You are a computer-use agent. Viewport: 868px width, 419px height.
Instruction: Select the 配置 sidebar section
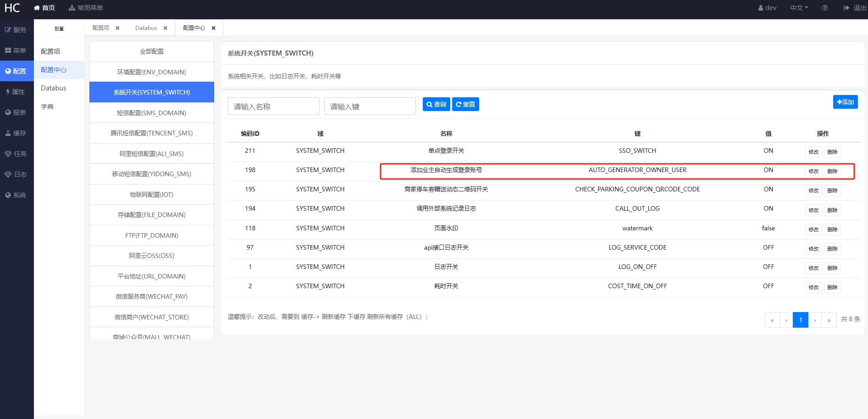click(x=17, y=71)
